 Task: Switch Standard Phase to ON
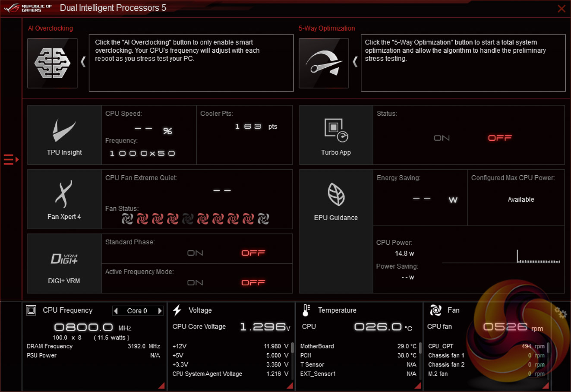[x=195, y=253]
